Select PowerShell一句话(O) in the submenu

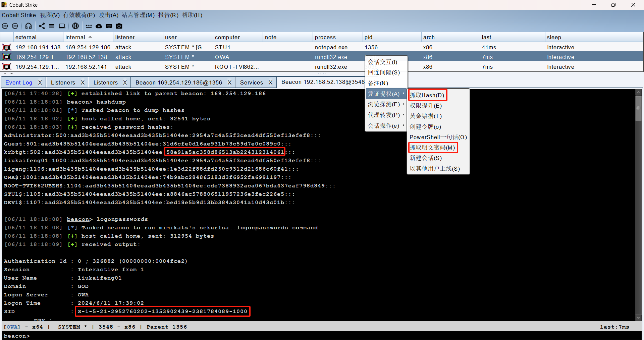tap(438, 137)
